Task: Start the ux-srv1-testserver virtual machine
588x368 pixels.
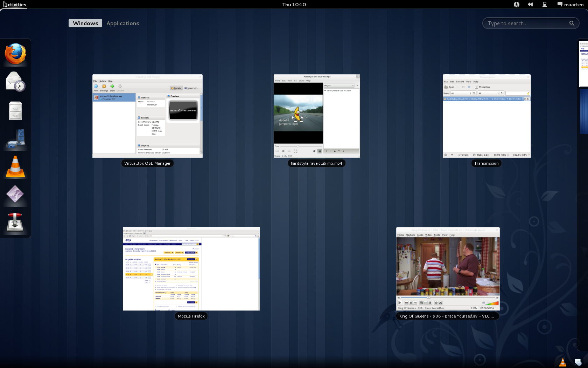Action: coord(112,86)
